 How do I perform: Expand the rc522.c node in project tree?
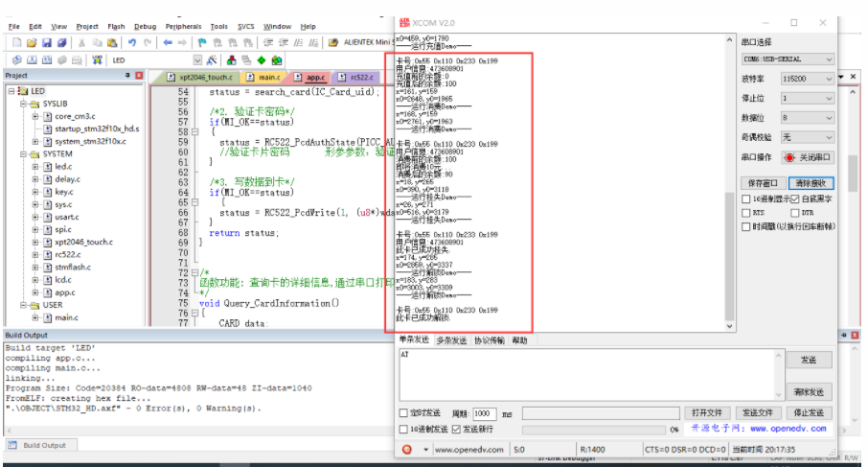click(35, 255)
